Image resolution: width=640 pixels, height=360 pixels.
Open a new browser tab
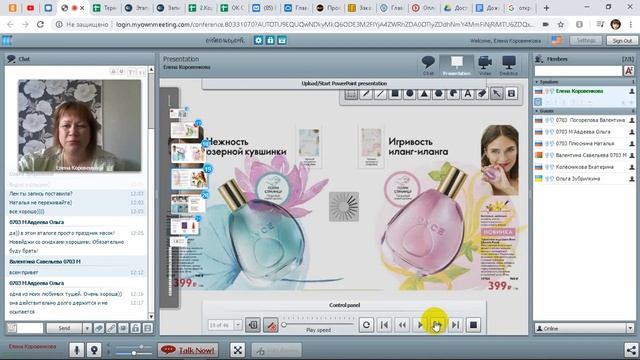point(547,8)
